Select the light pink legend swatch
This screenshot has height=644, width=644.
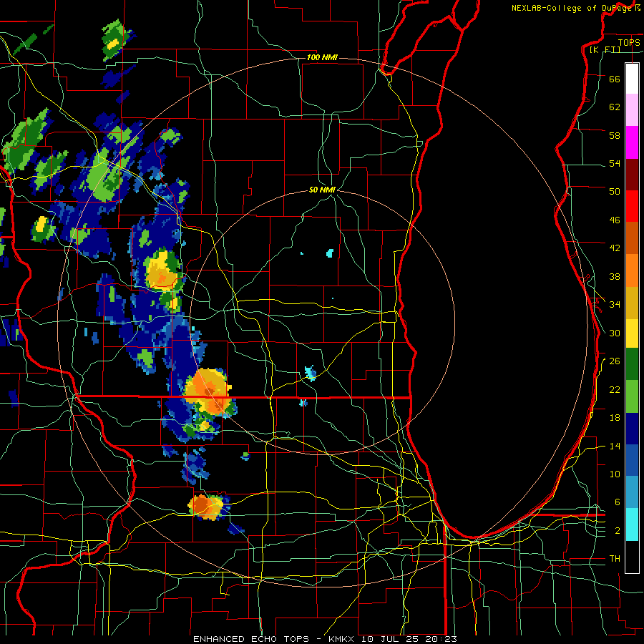632,109
